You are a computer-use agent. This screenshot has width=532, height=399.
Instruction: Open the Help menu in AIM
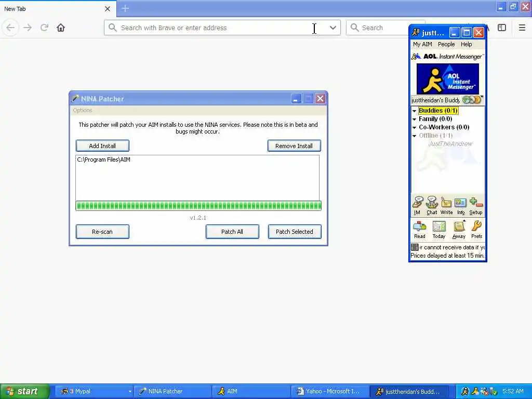[x=466, y=44]
